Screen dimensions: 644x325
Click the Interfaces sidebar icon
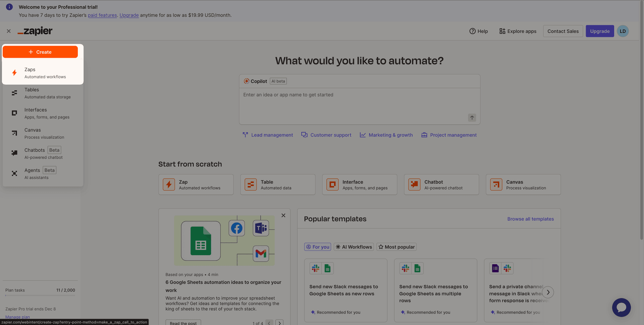point(14,113)
